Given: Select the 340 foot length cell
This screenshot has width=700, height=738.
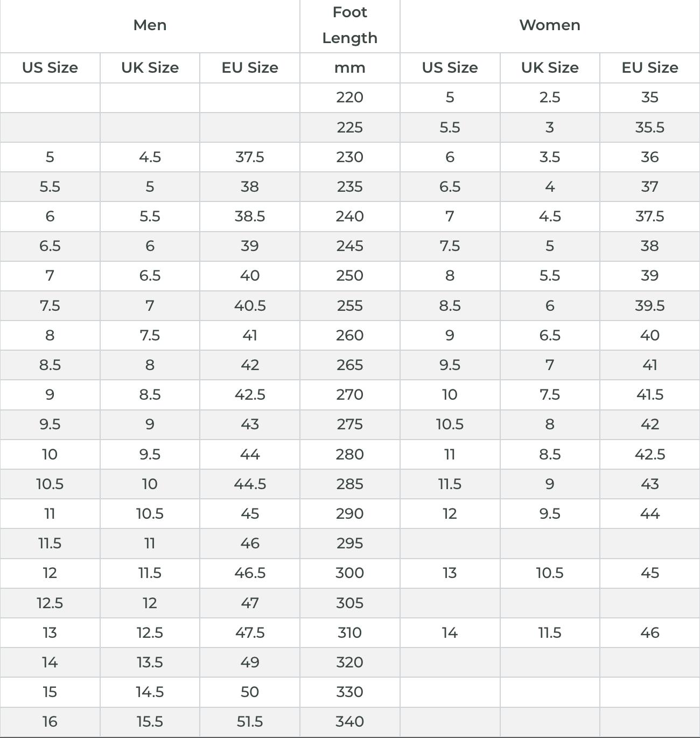Looking at the screenshot, I should pyautogui.click(x=349, y=722).
